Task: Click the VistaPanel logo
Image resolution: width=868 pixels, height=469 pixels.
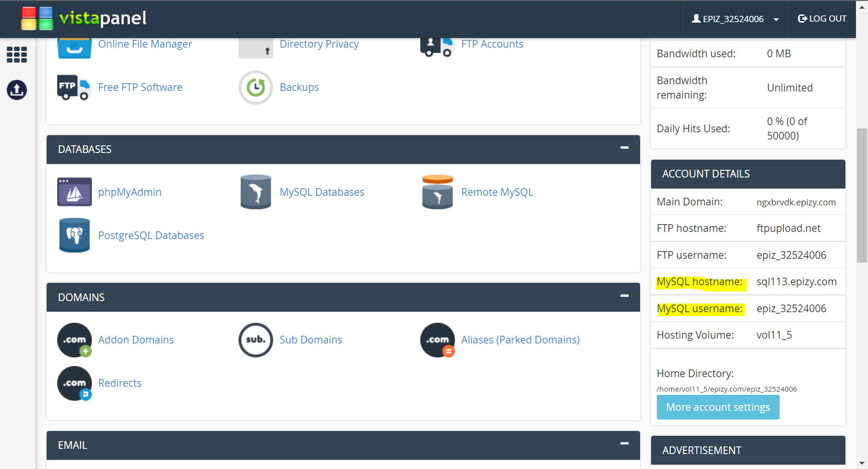Action: pos(84,18)
